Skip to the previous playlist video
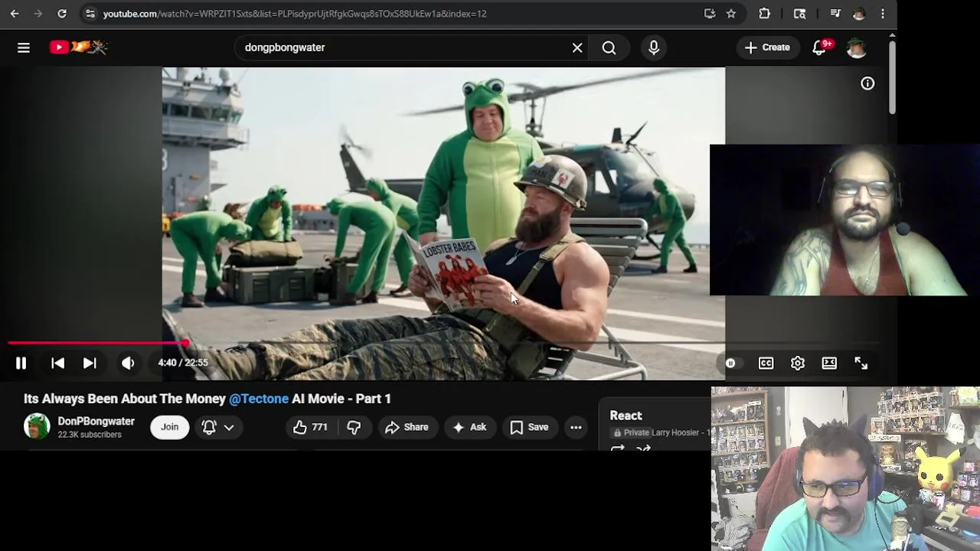 tap(57, 364)
